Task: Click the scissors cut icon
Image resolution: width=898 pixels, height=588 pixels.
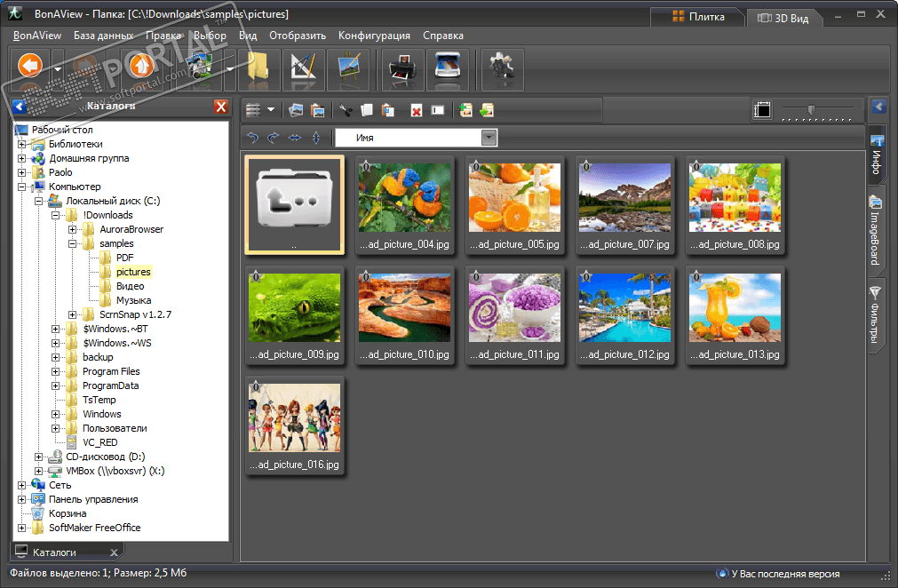Action: (346, 110)
